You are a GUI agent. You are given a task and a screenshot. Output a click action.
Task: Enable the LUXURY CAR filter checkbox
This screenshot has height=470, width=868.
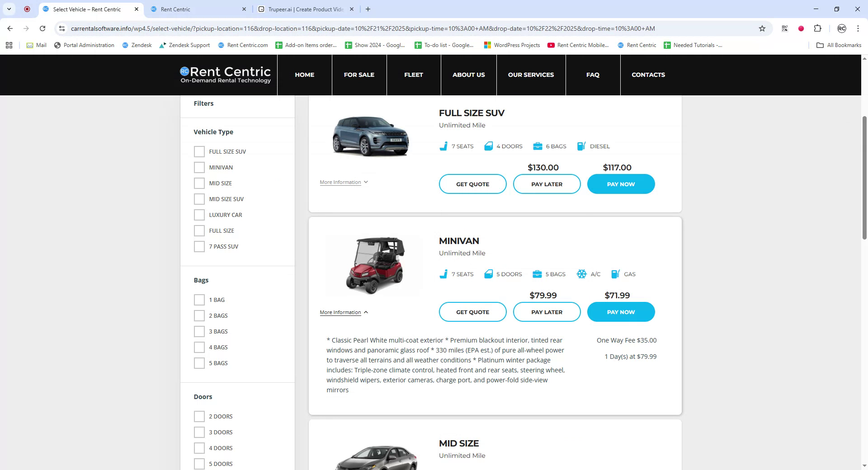(x=199, y=215)
